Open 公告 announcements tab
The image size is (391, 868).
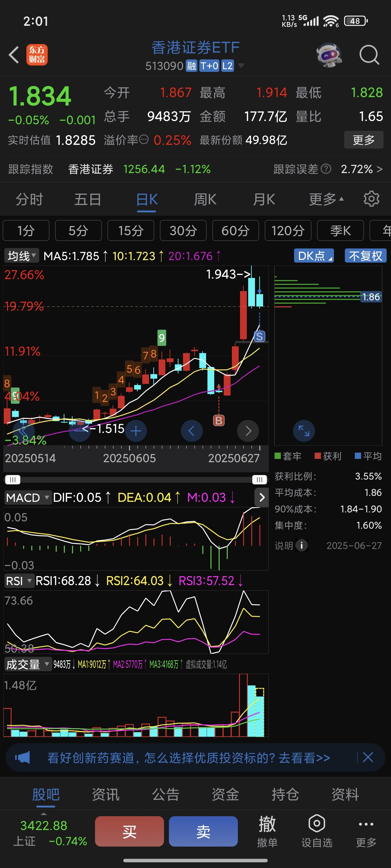(166, 794)
